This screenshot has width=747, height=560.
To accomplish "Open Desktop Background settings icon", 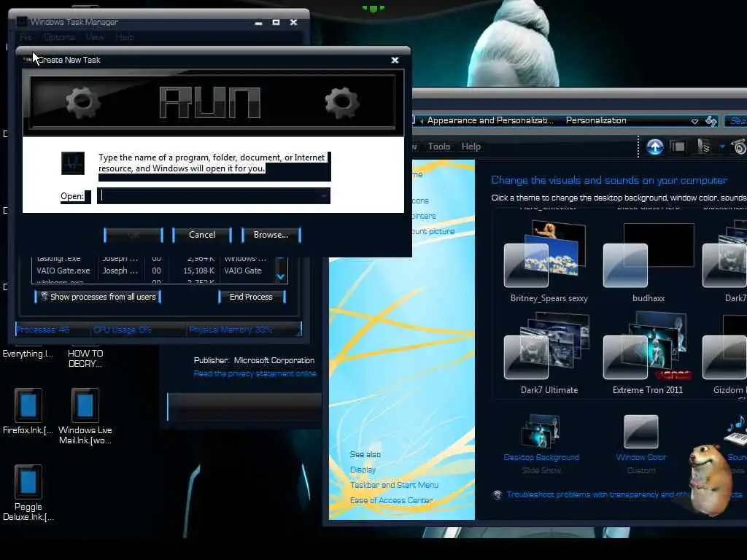I will (x=541, y=431).
